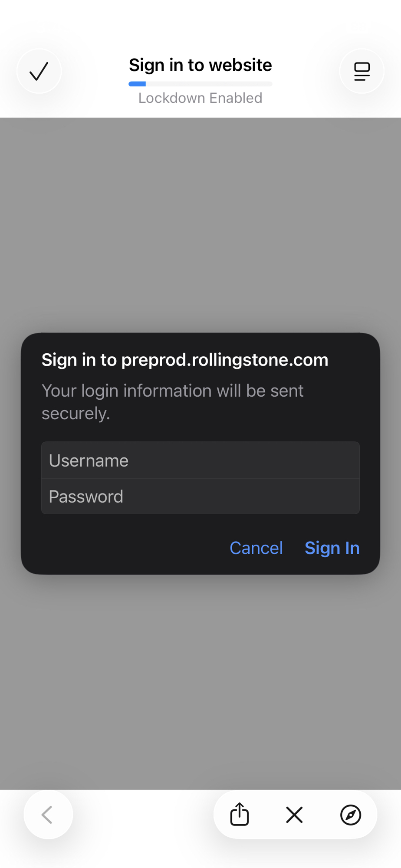Open the page format menu icon
The image size is (401, 868).
[x=362, y=71]
